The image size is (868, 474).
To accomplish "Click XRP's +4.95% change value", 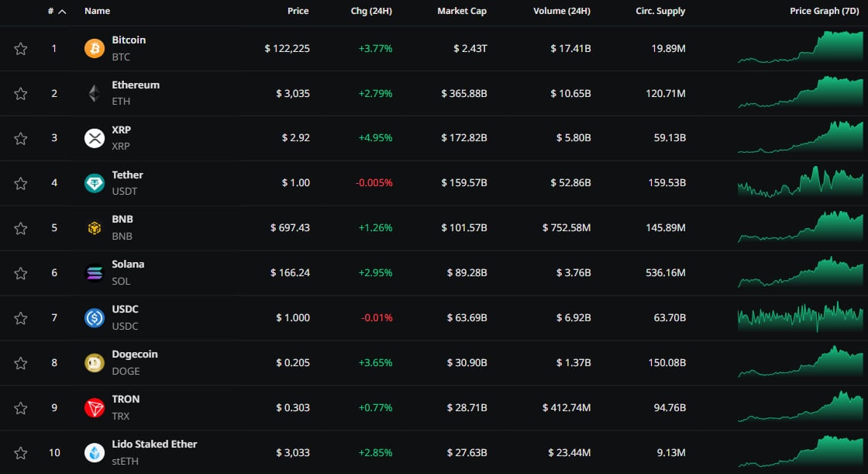I will pos(375,138).
